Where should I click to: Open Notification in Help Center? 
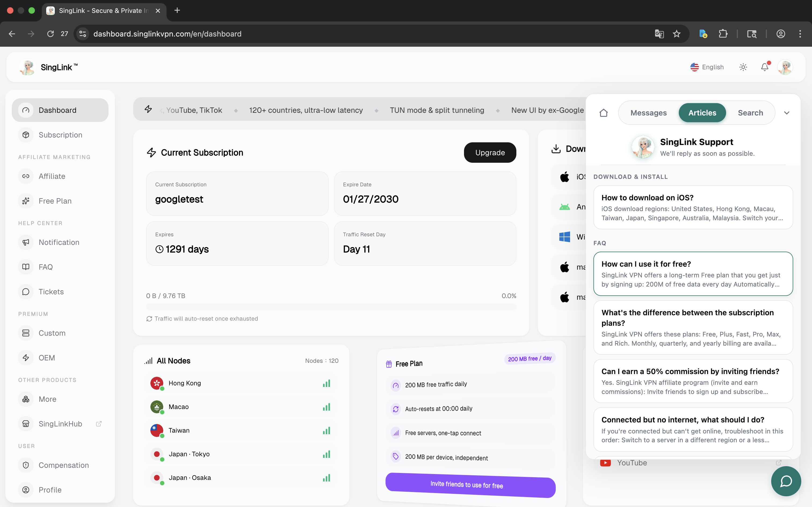pos(60,242)
